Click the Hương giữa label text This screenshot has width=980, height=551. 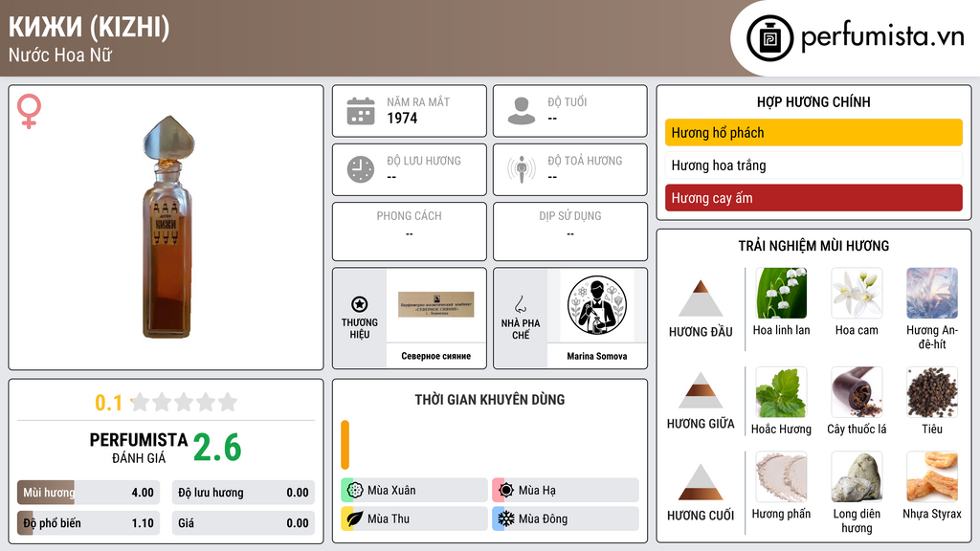click(x=701, y=424)
